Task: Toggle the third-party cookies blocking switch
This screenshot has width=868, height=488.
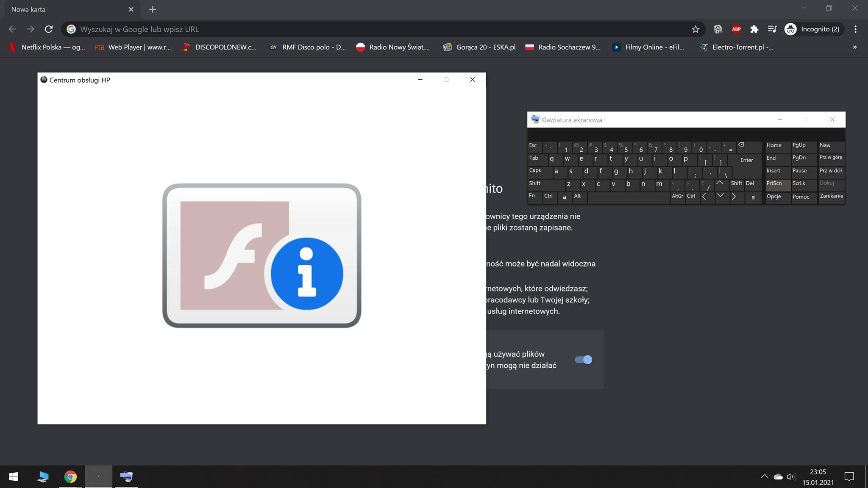Action: point(583,360)
